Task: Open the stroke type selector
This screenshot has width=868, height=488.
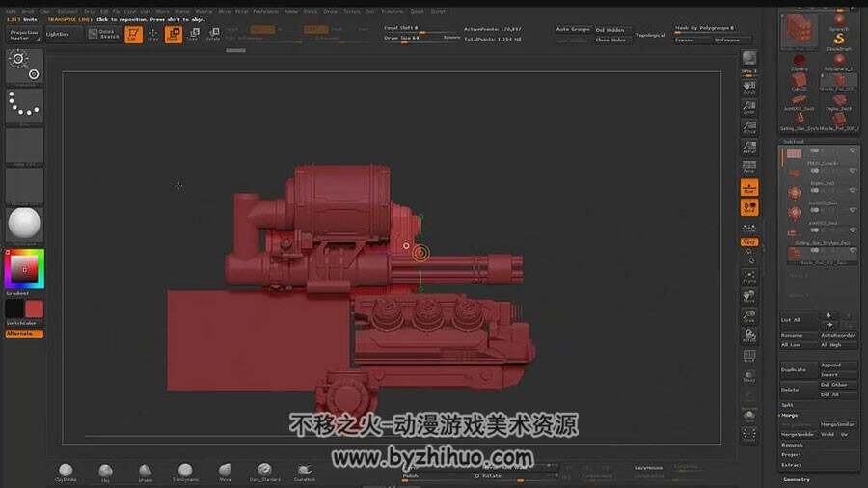Action: (x=24, y=107)
